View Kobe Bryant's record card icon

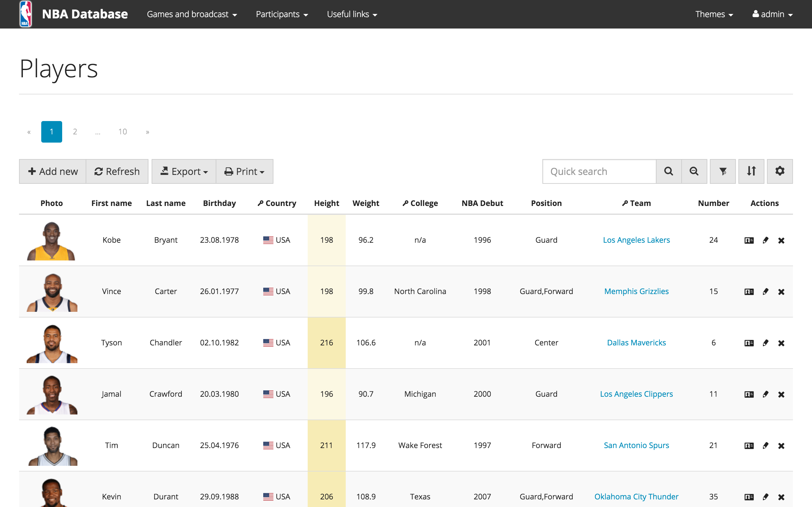749,240
